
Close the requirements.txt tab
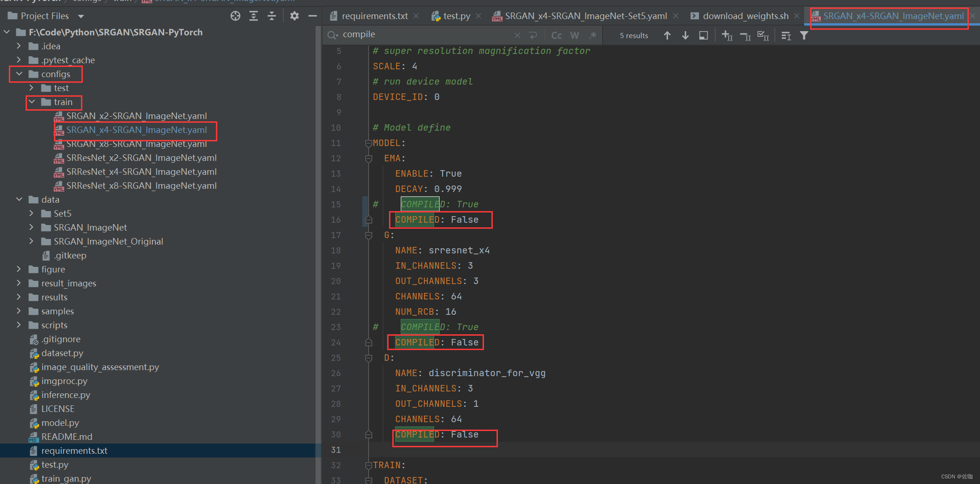pos(416,16)
